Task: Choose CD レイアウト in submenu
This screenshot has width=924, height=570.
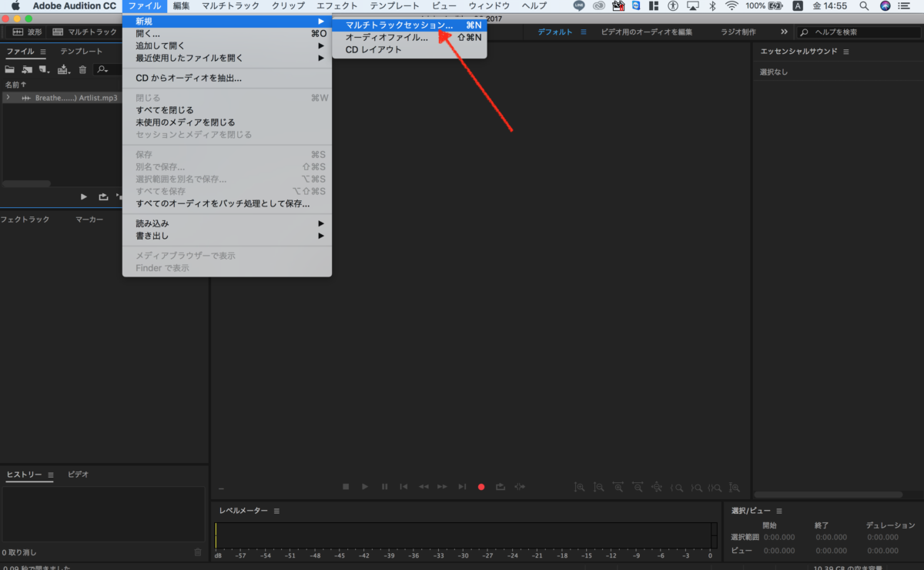Action: pos(409,49)
